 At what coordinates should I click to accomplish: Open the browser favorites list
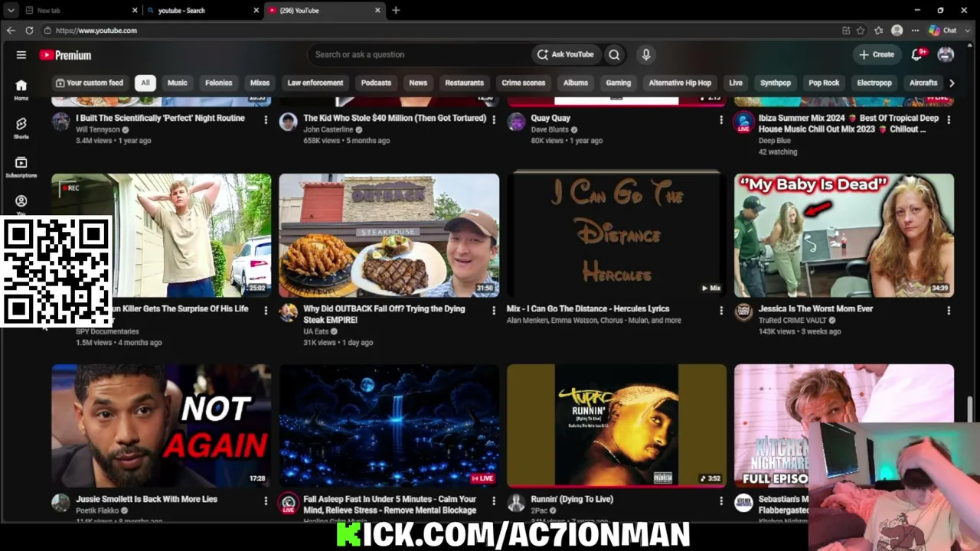point(878,31)
